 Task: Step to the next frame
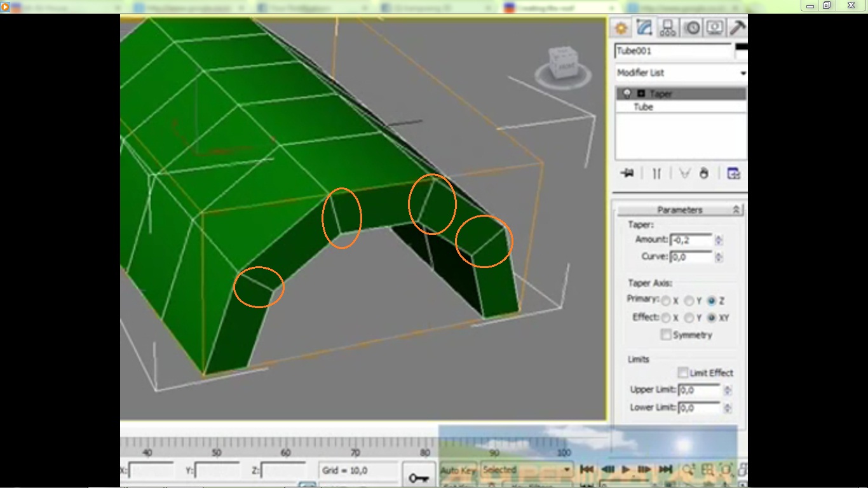tap(644, 470)
